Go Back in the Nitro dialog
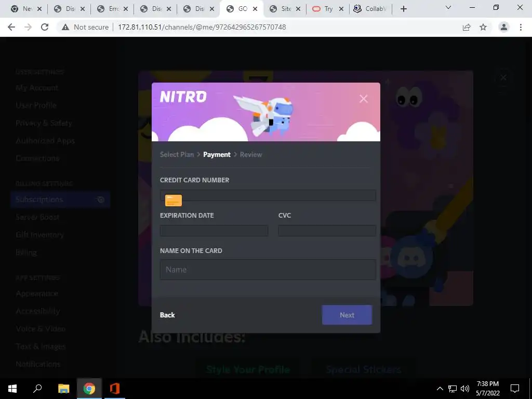 tap(167, 315)
